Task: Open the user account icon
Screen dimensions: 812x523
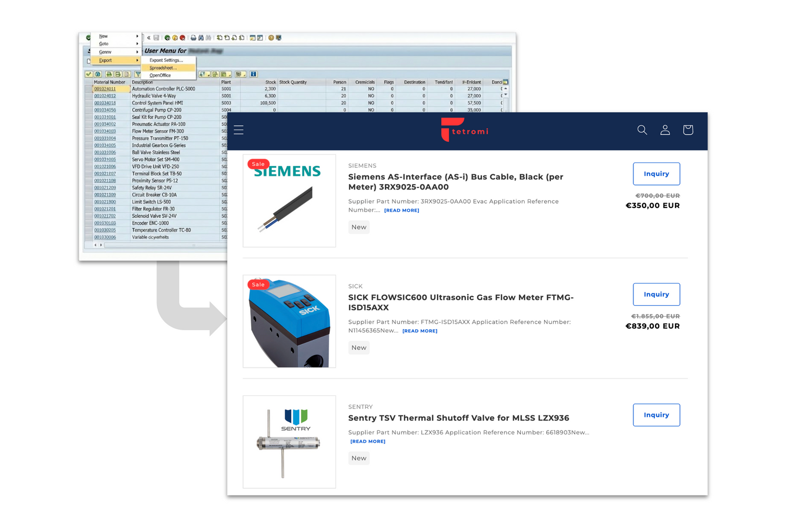Action: pos(665,130)
